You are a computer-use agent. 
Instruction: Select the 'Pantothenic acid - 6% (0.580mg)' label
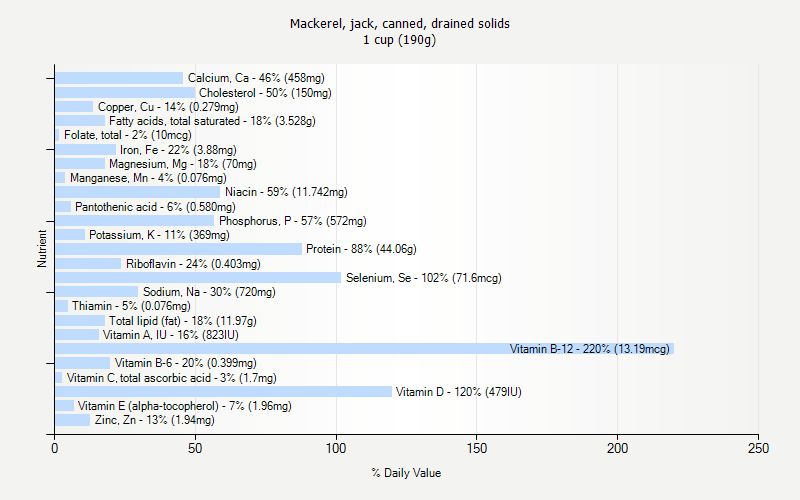(156, 207)
